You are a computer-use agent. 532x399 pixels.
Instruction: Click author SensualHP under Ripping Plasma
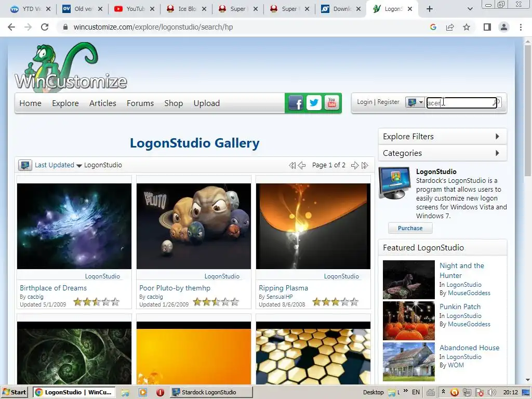(x=280, y=297)
